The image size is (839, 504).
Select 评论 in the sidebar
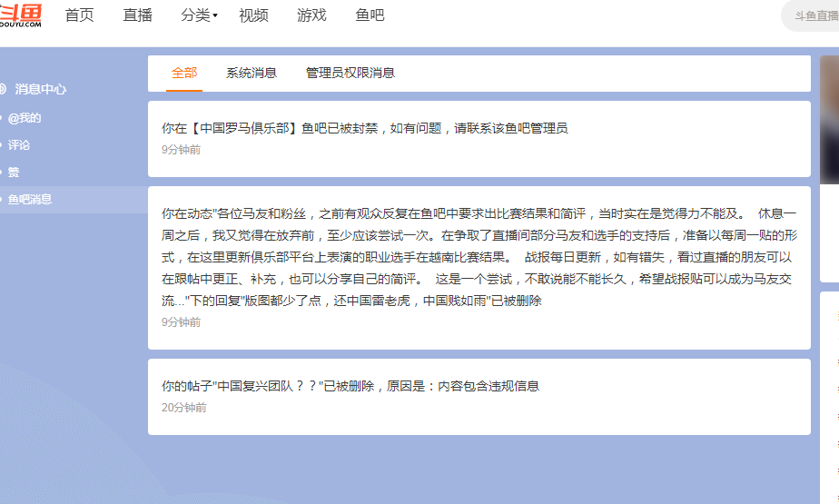(19, 145)
